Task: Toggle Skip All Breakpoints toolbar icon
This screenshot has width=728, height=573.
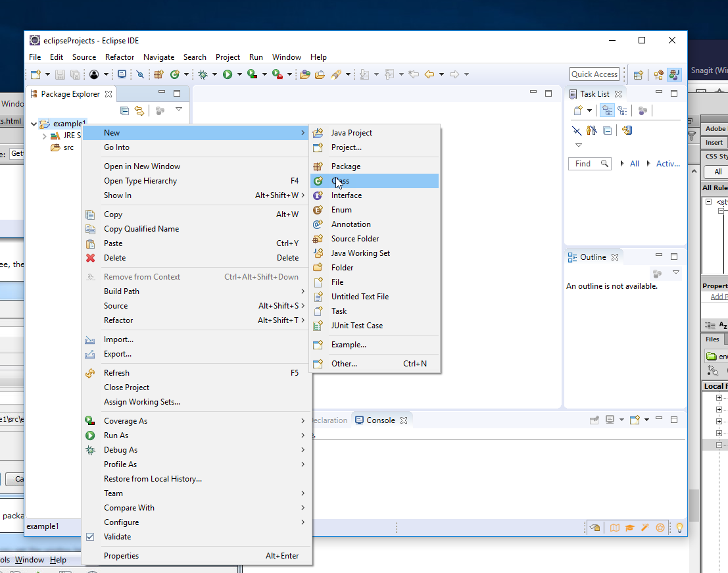Action: [140, 74]
